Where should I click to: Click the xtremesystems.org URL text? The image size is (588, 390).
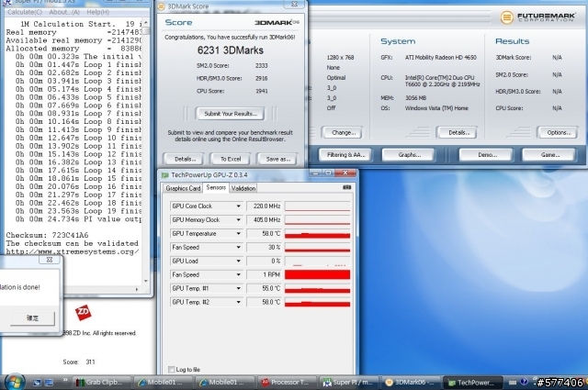coord(73,251)
